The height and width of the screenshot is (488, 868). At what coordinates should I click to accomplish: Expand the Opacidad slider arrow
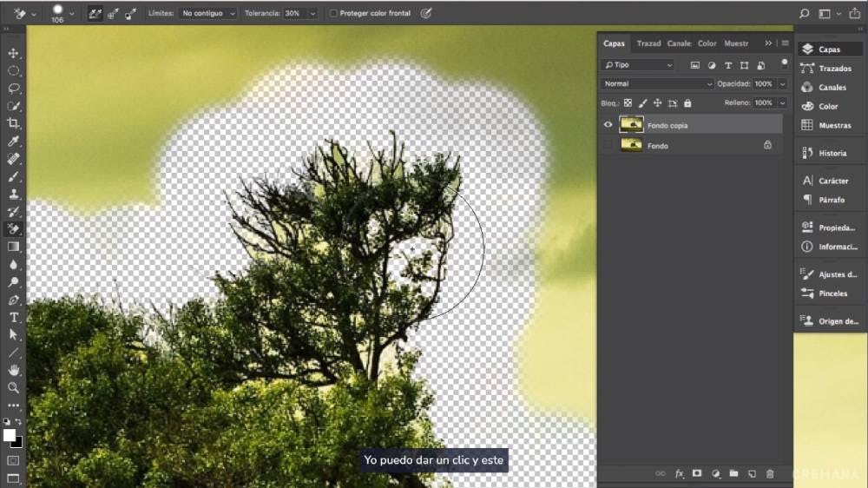pyautogui.click(x=782, y=84)
